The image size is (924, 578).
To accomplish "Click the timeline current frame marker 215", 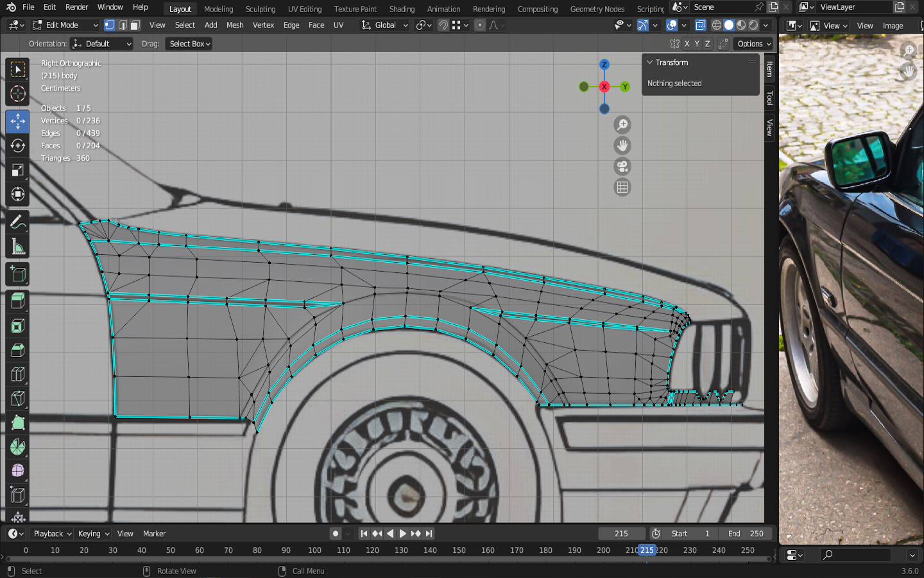I will click(647, 550).
